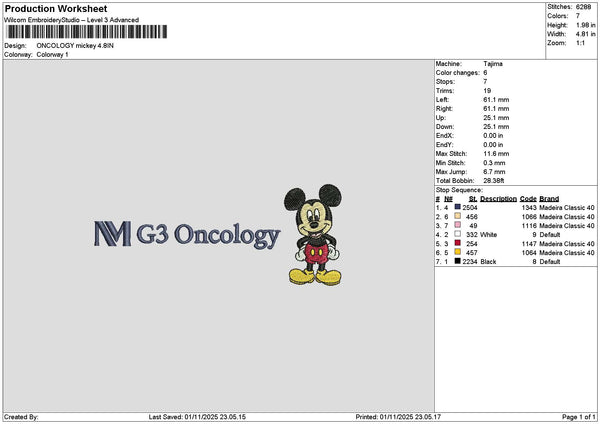Select the pink thread swatch, code 1116

coord(457,225)
